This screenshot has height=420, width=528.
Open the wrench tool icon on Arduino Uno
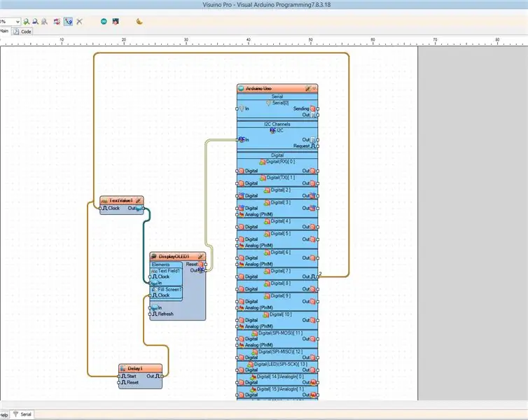(308, 88)
